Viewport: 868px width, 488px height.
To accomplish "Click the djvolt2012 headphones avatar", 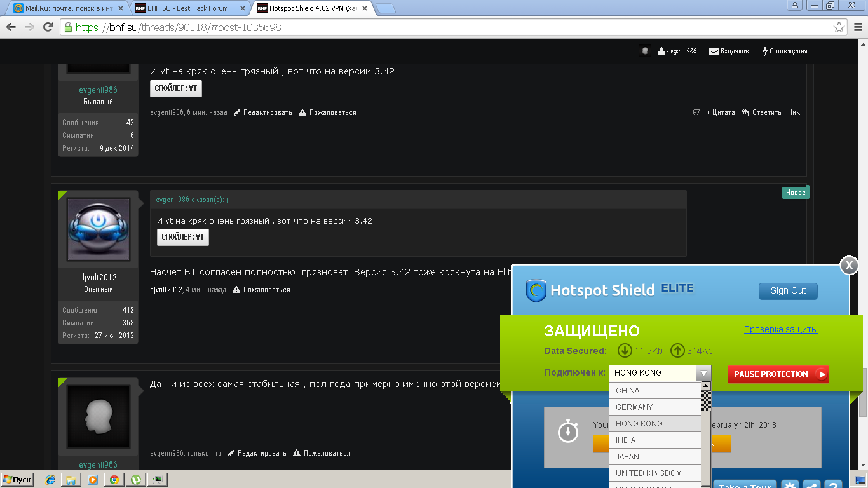I will (x=98, y=229).
